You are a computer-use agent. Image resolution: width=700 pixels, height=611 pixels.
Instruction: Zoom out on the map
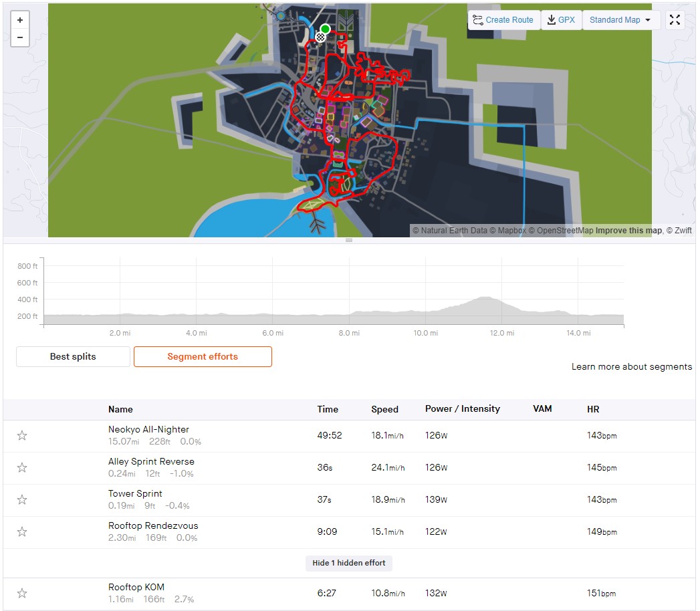click(x=19, y=37)
